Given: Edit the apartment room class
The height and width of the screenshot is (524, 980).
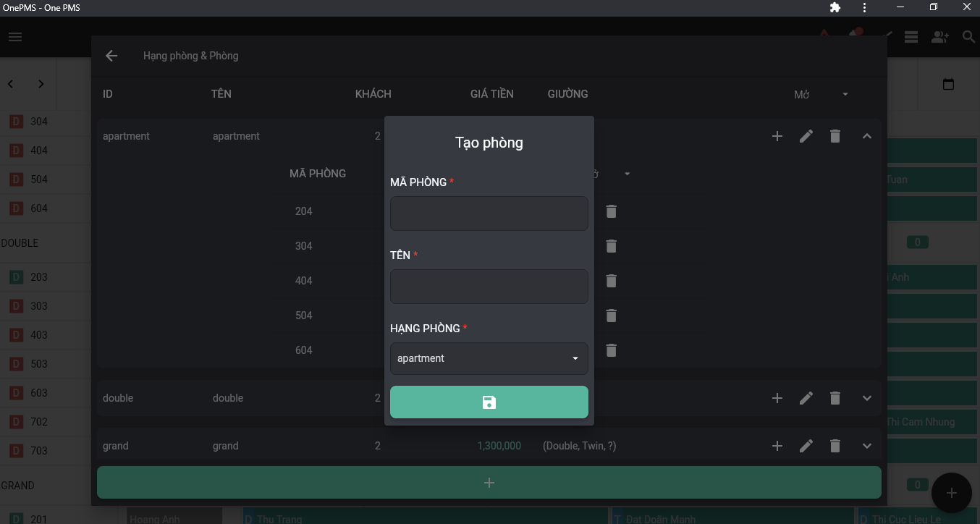Looking at the screenshot, I should [806, 136].
